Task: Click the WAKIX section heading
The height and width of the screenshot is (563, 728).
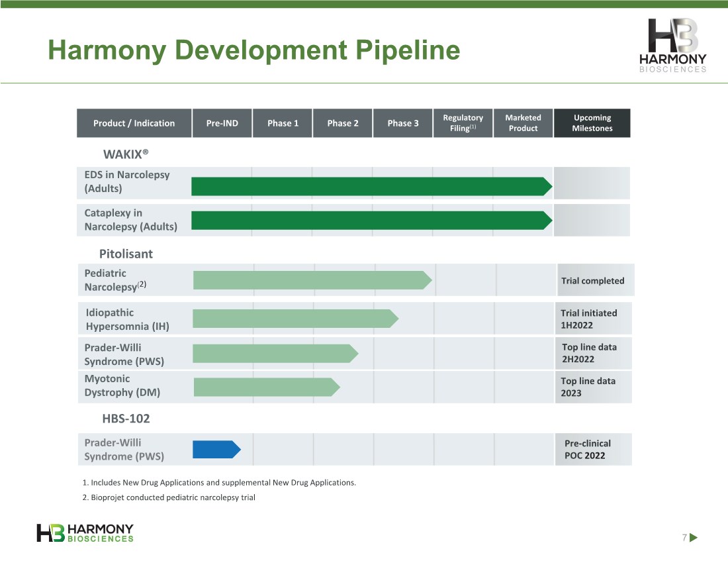Action: pos(126,154)
